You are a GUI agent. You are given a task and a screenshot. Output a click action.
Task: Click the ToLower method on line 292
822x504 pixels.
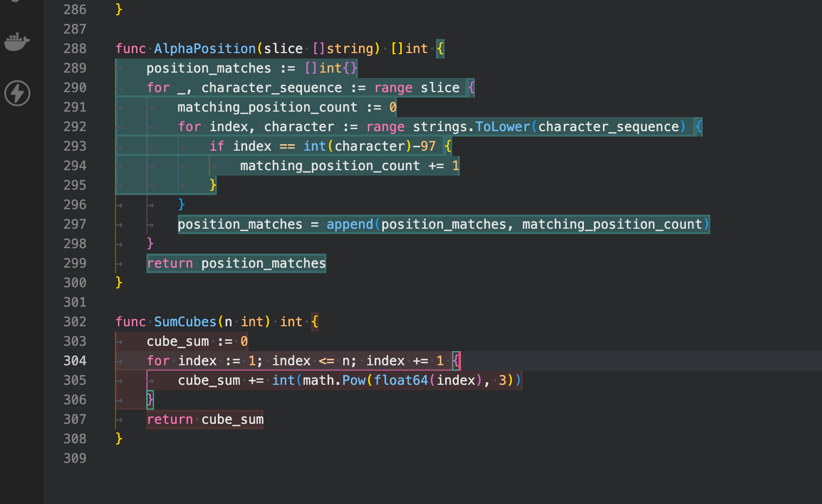click(x=502, y=127)
